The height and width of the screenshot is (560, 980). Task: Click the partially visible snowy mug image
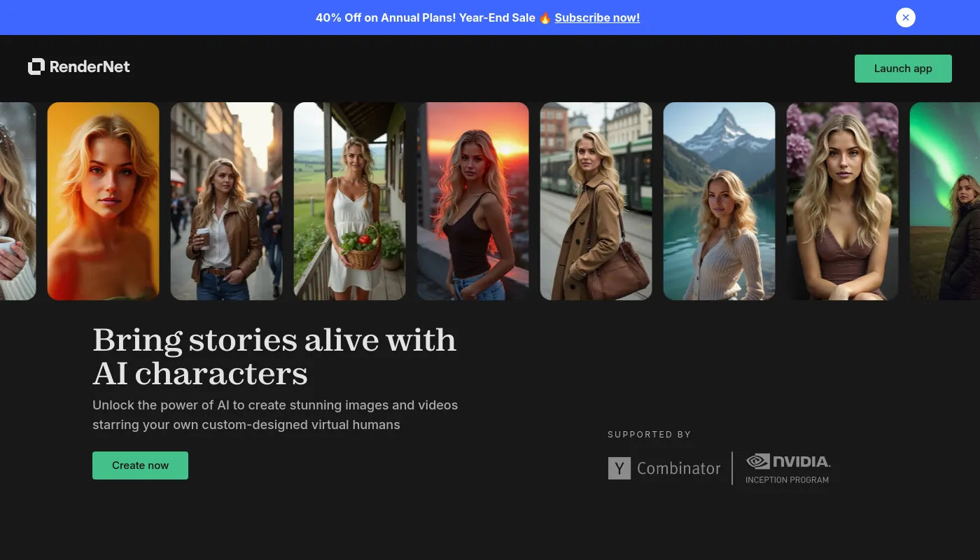tap(17, 201)
